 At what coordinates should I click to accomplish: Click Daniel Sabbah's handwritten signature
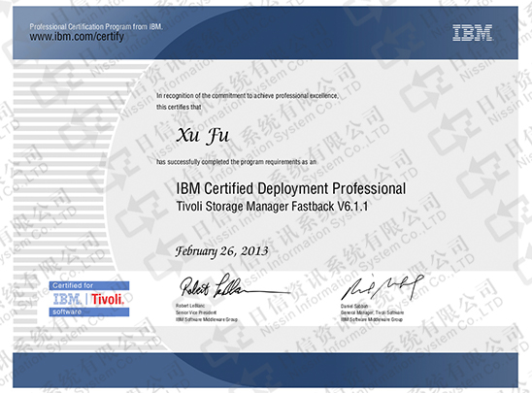pos(382,287)
